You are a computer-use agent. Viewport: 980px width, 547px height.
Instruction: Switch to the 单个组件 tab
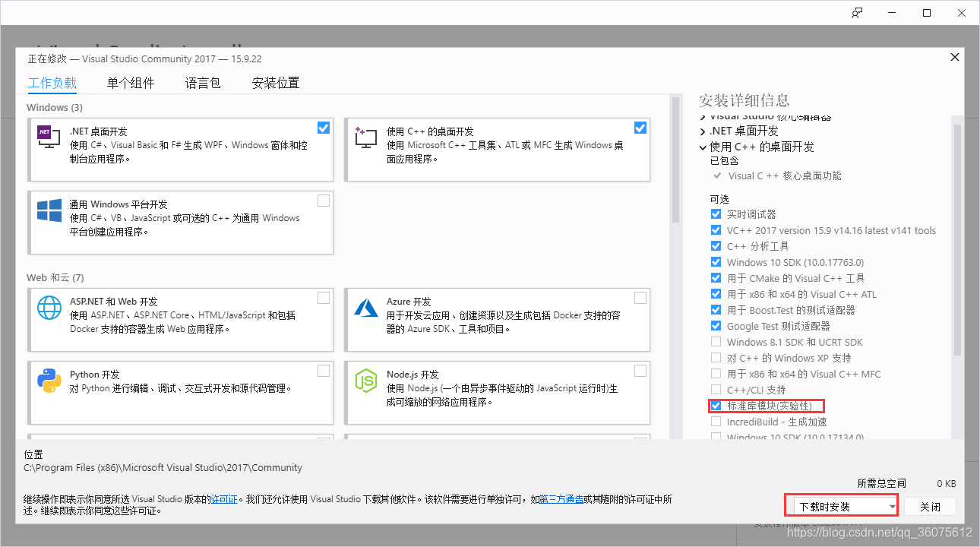(x=131, y=83)
